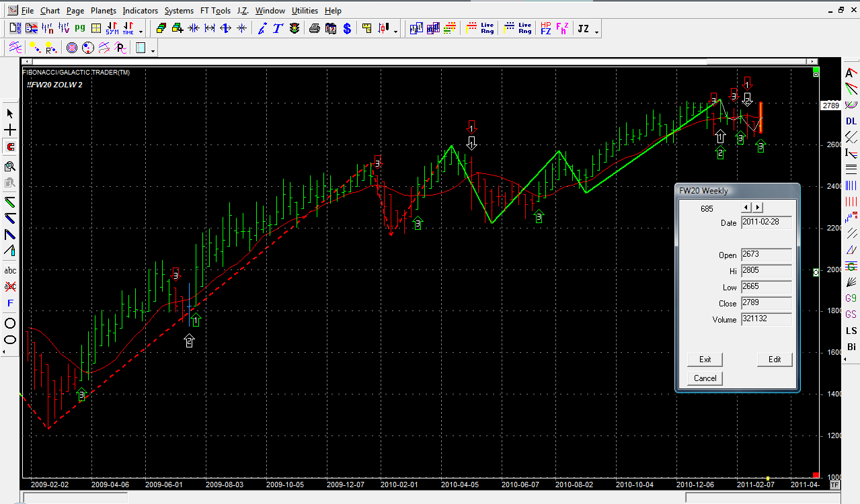Open dropdown arrow next to TIME sort icon
This screenshot has height=504, width=860.
pyautogui.click(x=141, y=30)
